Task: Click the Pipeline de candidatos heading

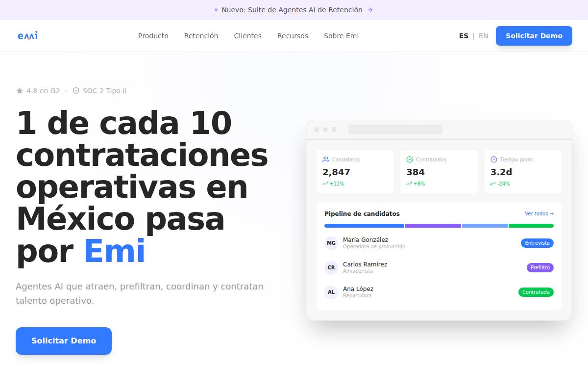Action: (362, 213)
